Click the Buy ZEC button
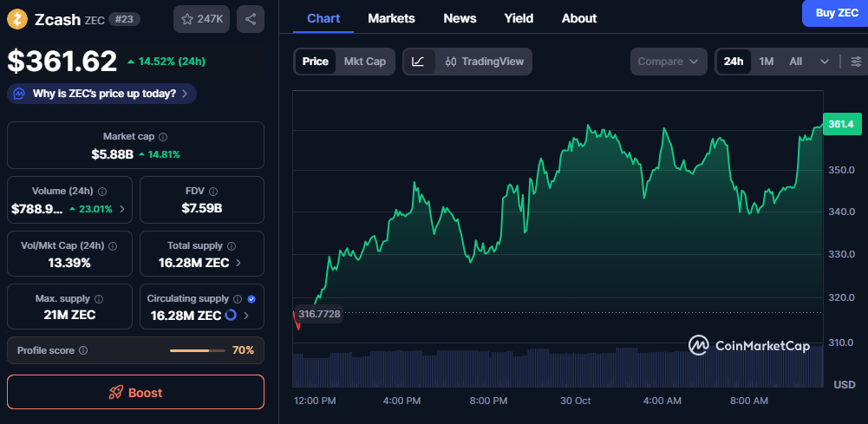The height and width of the screenshot is (424, 868). point(835,13)
